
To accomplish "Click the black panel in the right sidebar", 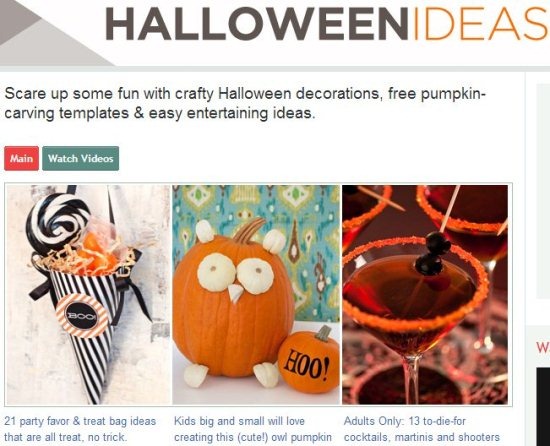I will [x=543, y=406].
